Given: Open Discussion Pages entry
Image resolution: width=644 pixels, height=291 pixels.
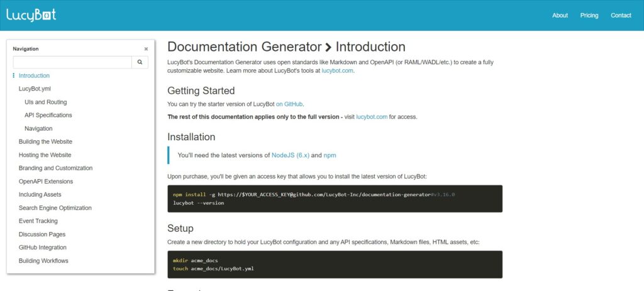Looking at the screenshot, I should pos(42,234).
